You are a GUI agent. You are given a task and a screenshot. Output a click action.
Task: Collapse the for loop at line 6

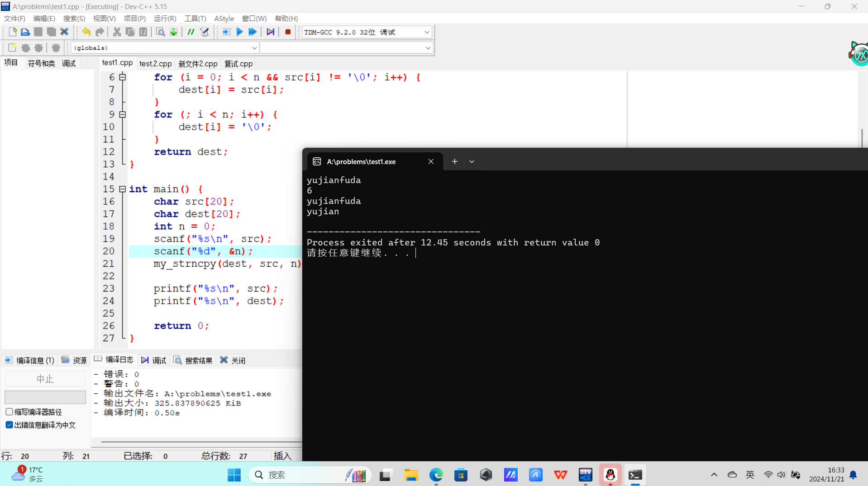tap(122, 77)
